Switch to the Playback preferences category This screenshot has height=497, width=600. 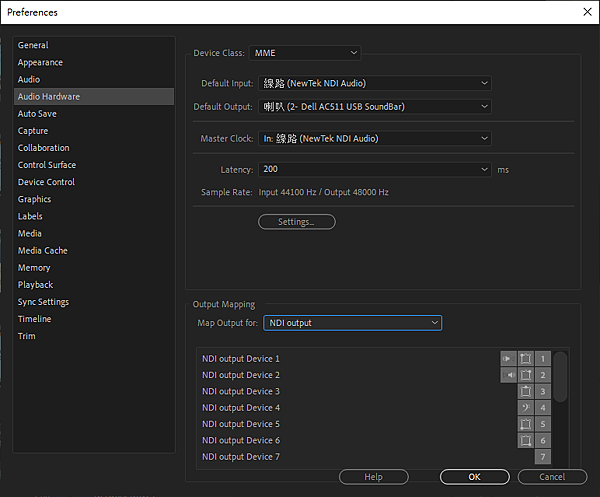(36, 285)
